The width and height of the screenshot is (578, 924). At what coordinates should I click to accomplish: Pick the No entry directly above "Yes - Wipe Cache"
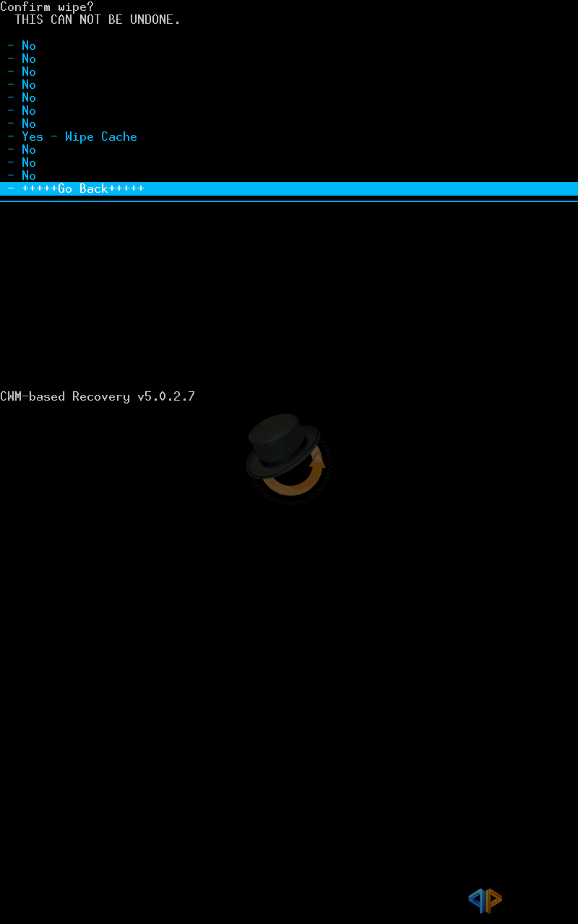[x=22, y=123]
